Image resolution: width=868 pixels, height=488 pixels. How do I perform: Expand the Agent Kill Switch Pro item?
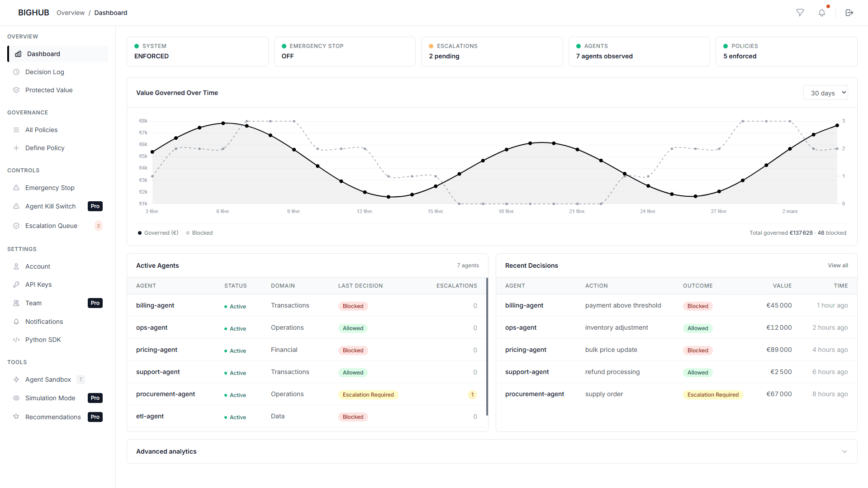50,206
